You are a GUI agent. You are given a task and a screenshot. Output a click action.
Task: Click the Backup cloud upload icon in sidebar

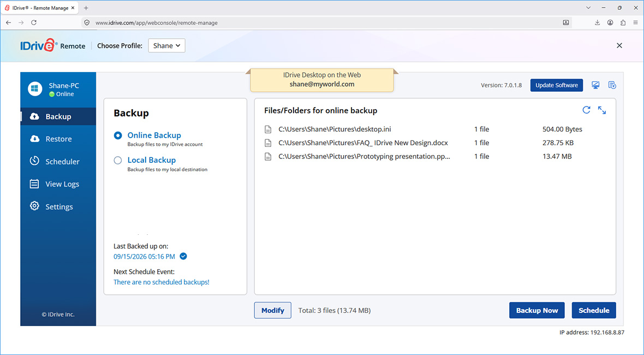[x=35, y=116]
